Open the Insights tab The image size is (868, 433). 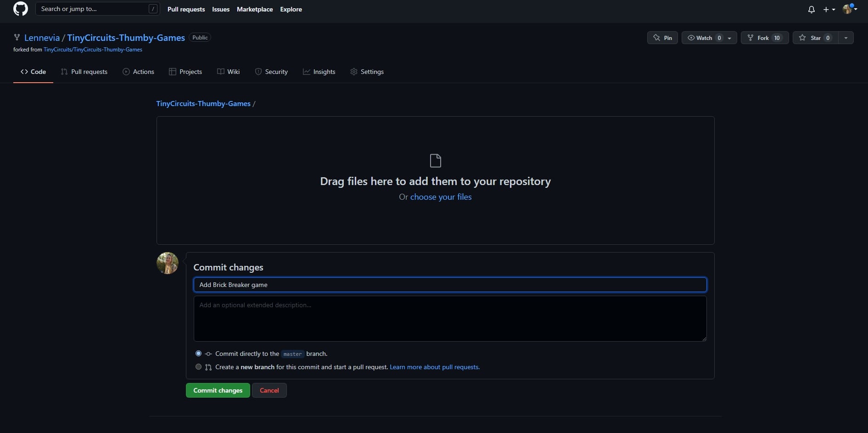tap(319, 72)
